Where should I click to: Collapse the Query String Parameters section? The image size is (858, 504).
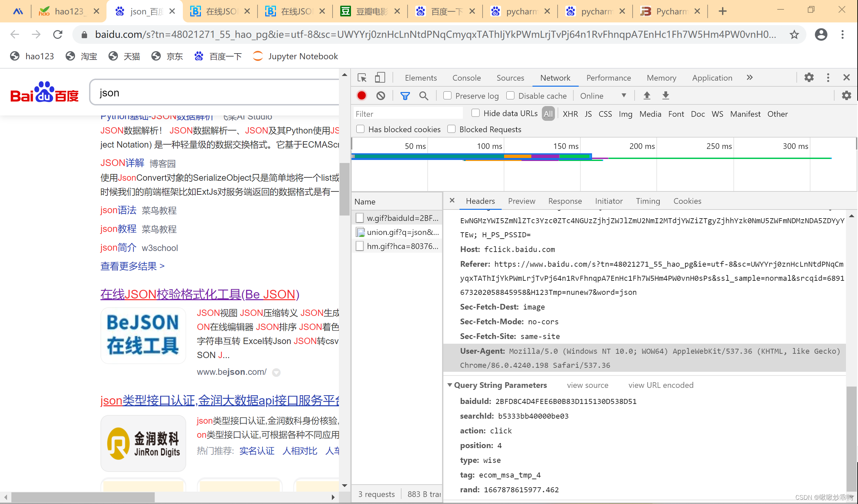tap(450, 385)
